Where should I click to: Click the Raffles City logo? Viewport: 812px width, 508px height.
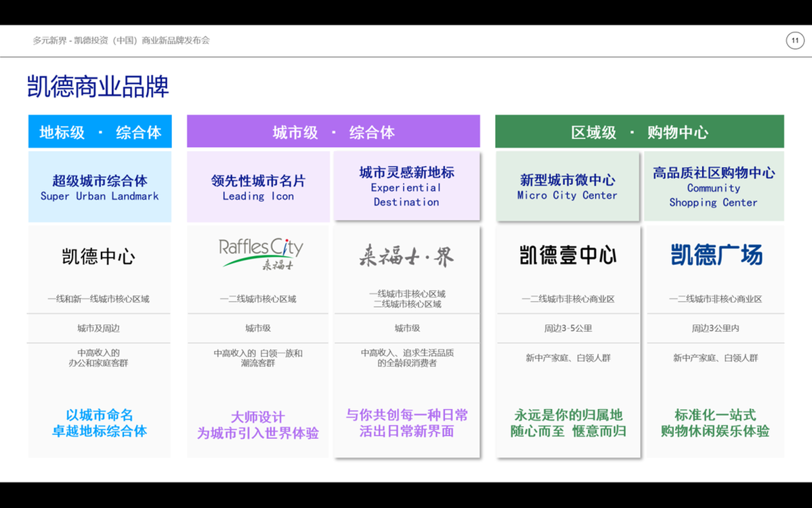point(261,255)
